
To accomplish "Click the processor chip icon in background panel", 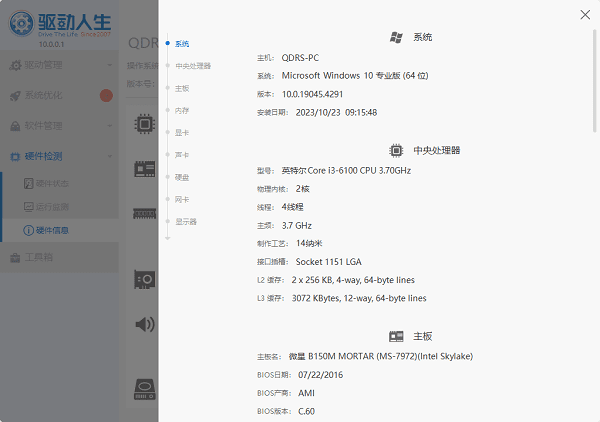I will point(144,124).
